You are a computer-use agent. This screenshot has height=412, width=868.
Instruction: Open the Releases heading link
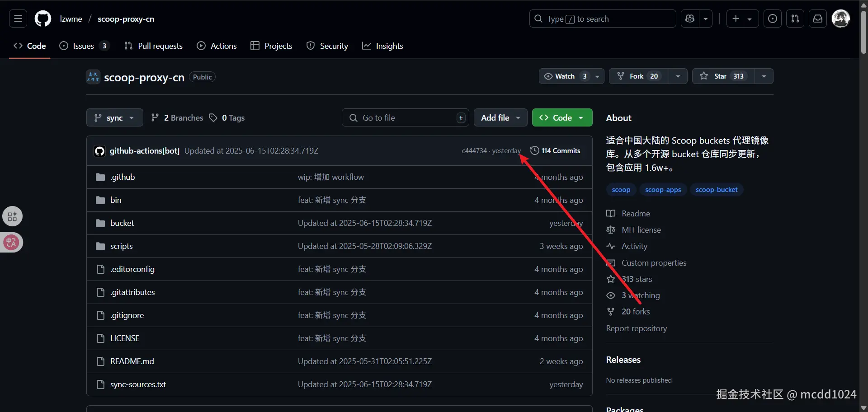(623, 360)
